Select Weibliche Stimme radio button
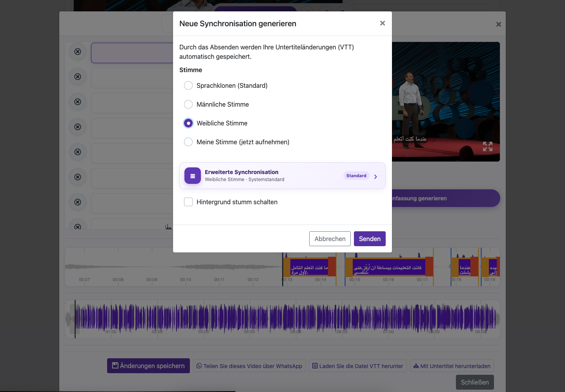This screenshot has height=392, width=565. pos(188,123)
